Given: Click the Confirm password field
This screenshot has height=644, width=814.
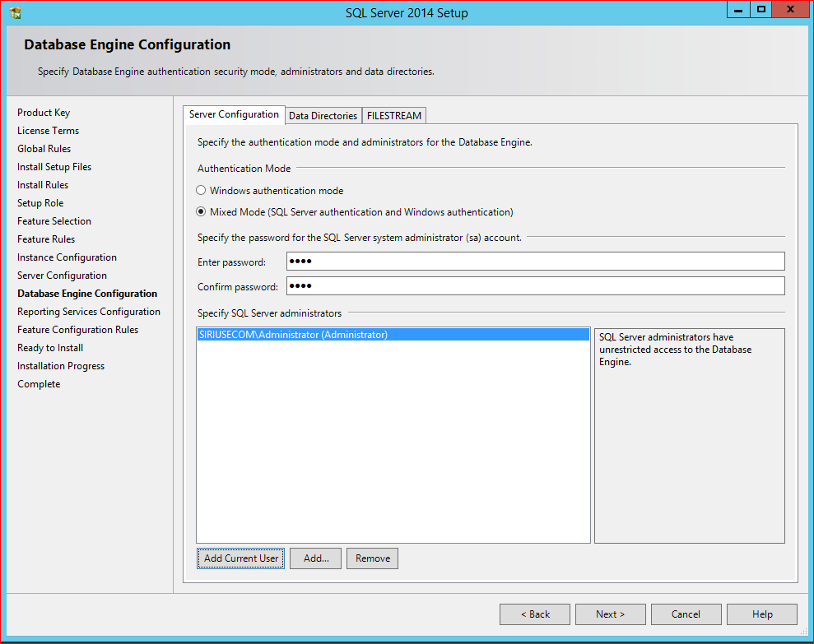Looking at the screenshot, I should (535, 286).
